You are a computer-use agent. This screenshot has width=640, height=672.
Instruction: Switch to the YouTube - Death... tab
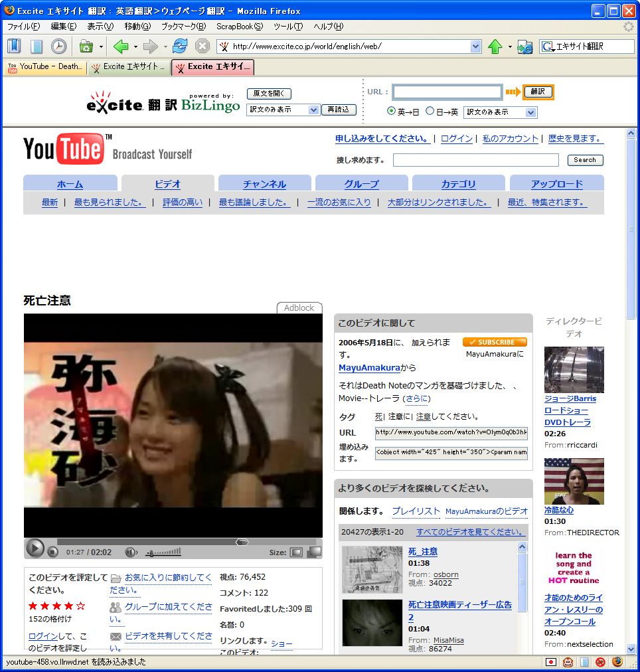click(45, 67)
